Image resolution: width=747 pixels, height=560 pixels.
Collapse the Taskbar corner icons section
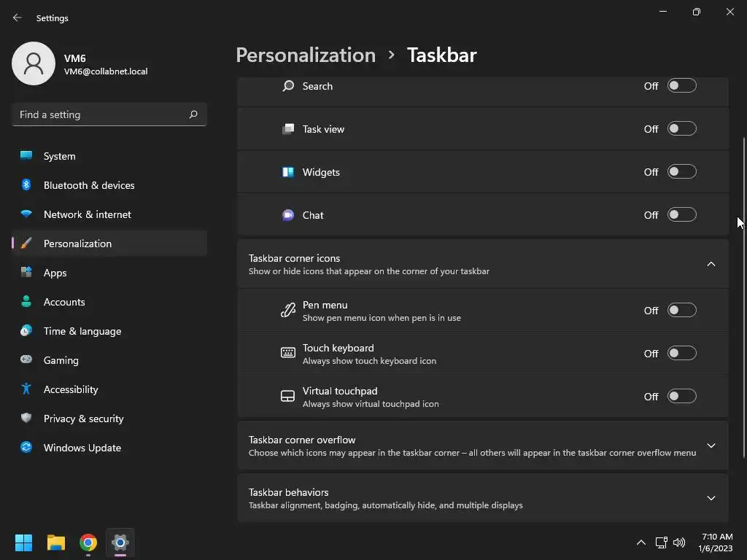tap(711, 264)
